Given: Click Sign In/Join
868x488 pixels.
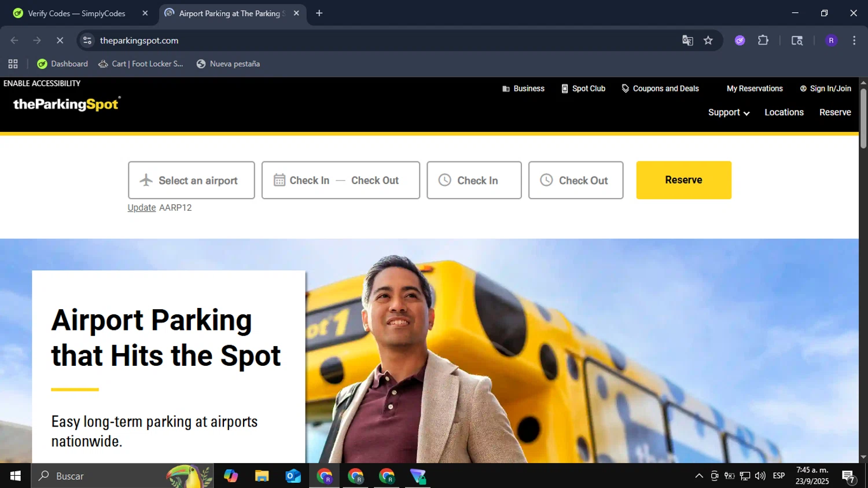Looking at the screenshot, I should (x=825, y=89).
